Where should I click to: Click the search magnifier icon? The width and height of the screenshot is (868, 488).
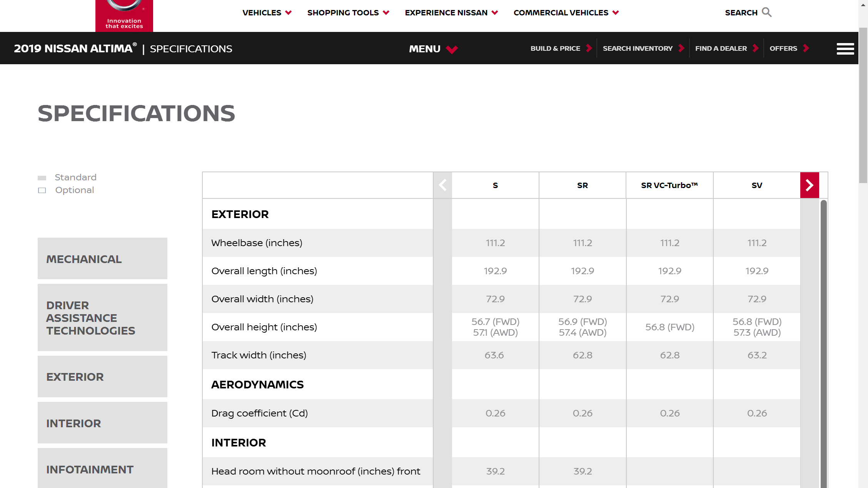(766, 12)
